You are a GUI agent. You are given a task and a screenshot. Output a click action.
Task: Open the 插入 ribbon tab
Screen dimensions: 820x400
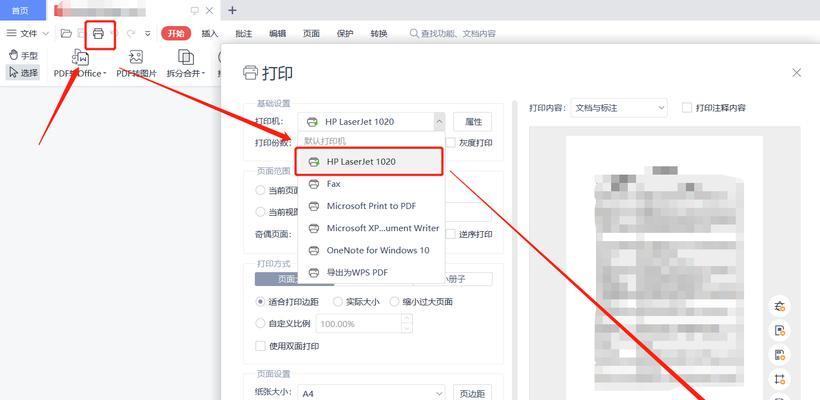pyautogui.click(x=210, y=34)
